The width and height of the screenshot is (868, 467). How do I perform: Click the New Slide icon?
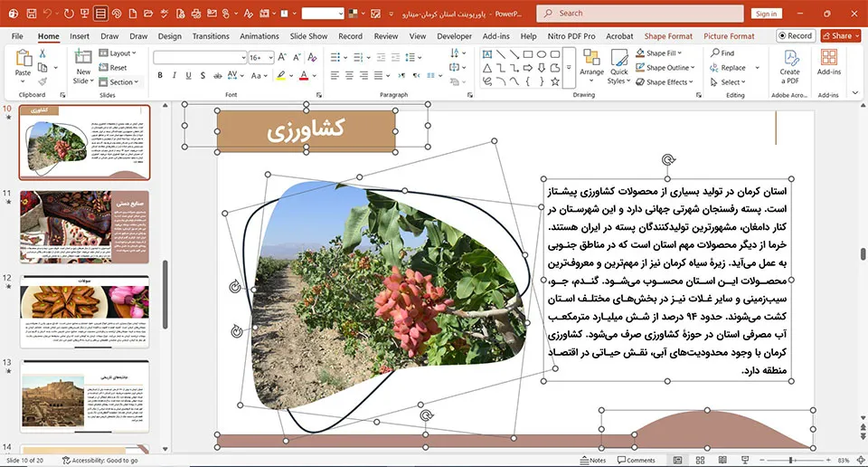coord(83,56)
